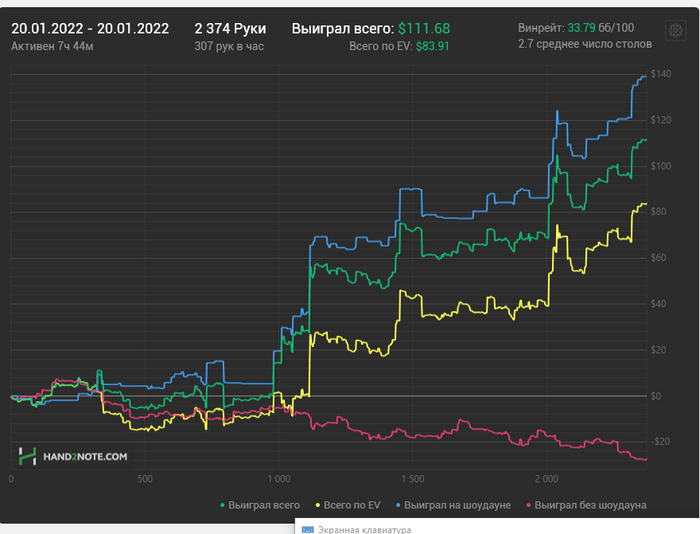
Task: Click the $40 axis label
Action: coord(658,304)
